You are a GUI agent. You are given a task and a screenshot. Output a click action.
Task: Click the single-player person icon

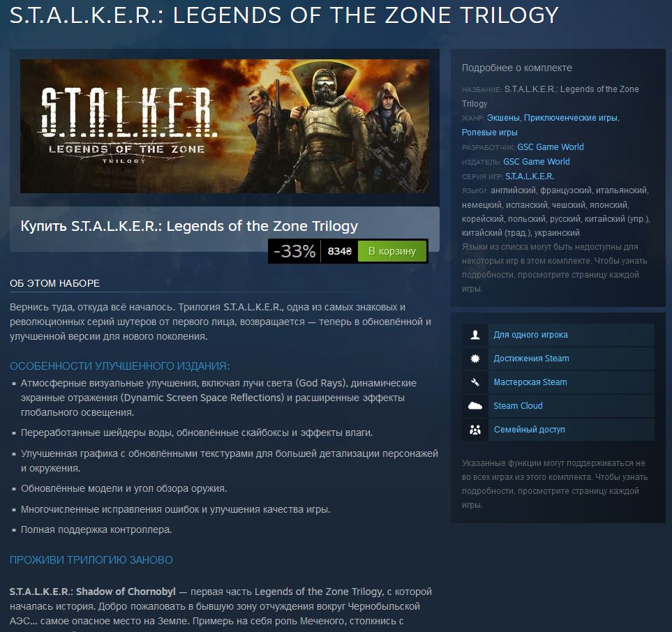tap(475, 335)
